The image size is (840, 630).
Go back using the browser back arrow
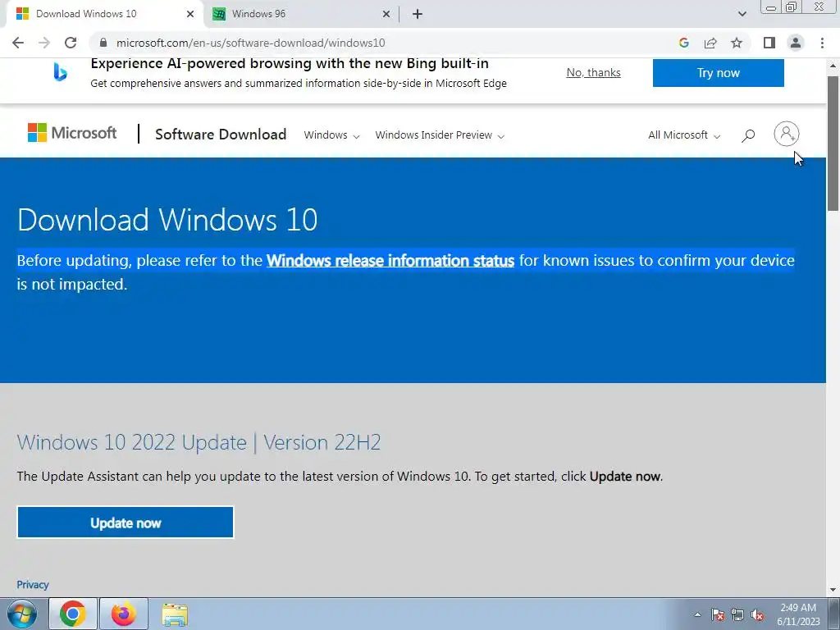pyautogui.click(x=18, y=43)
